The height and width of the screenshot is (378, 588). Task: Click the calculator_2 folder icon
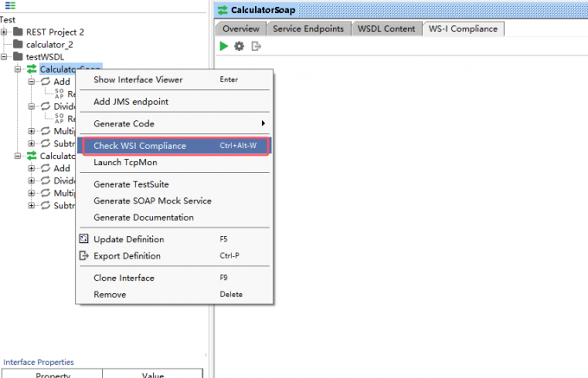[18, 44]
